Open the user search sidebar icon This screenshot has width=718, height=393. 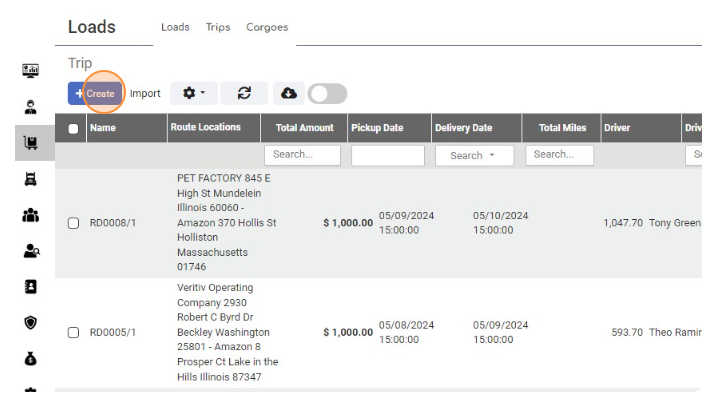pyautogui.click(x=31, y=251)
